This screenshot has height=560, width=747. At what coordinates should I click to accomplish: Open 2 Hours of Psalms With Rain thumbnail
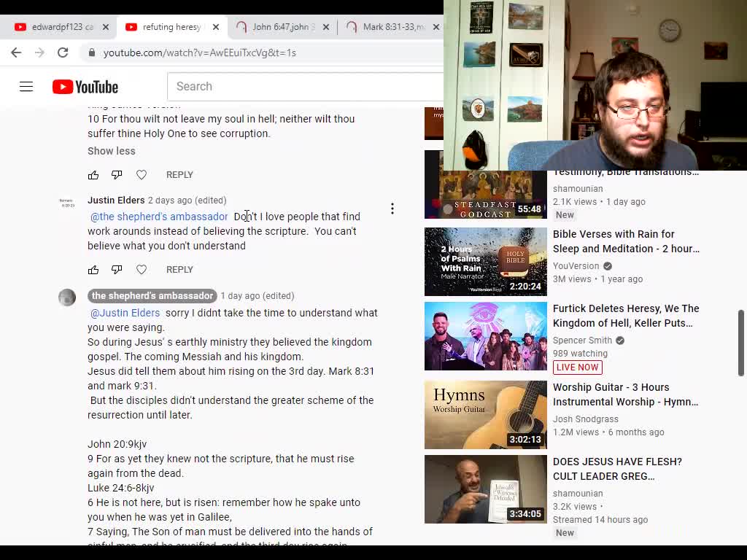tap(485, 262)
